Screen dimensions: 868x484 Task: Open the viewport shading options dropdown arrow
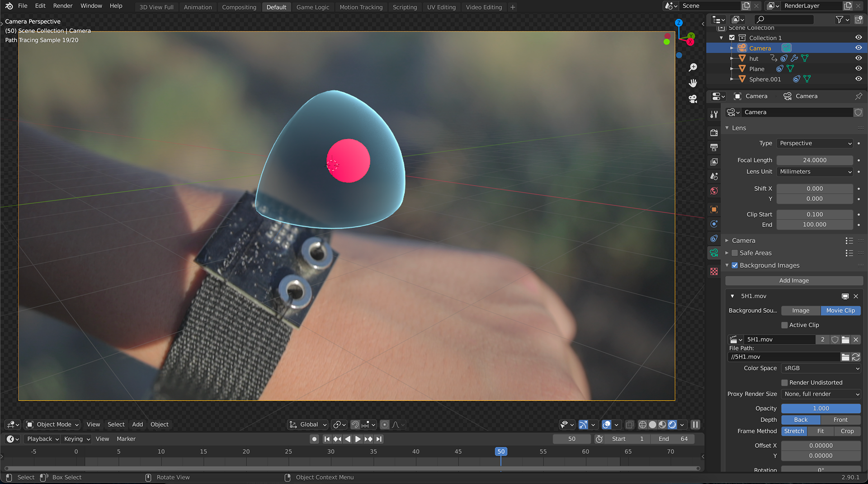pyautogui.click(x=682, y=424)
